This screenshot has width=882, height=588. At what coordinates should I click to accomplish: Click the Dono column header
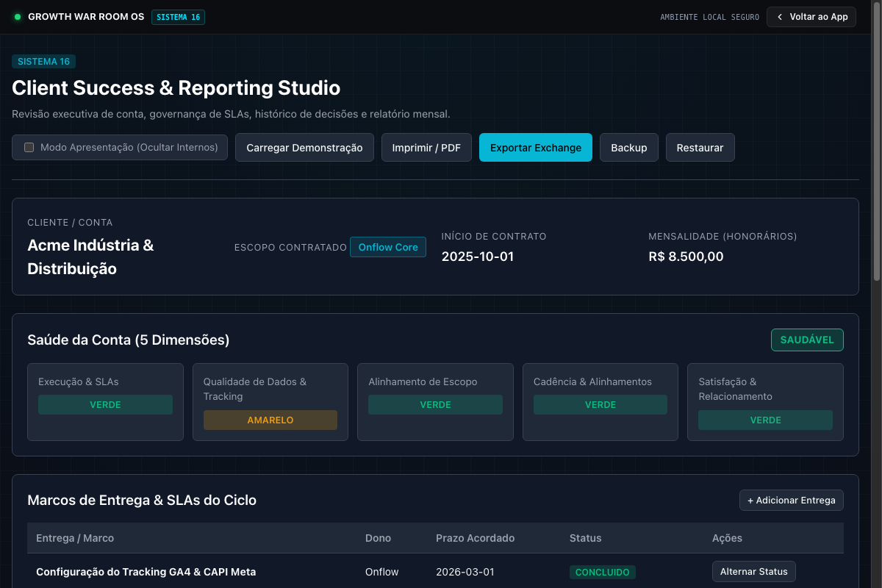pyautogui.click(x=378, y=538)
